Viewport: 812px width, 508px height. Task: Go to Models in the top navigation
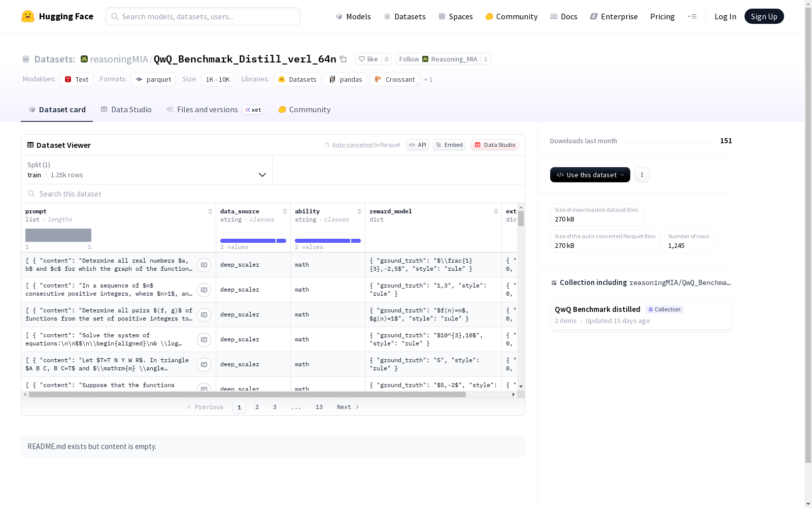(x=353, y=16)
